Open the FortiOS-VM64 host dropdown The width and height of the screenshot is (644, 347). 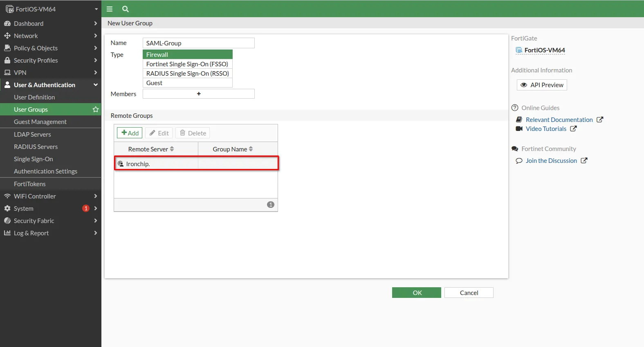tap(51, 9)
